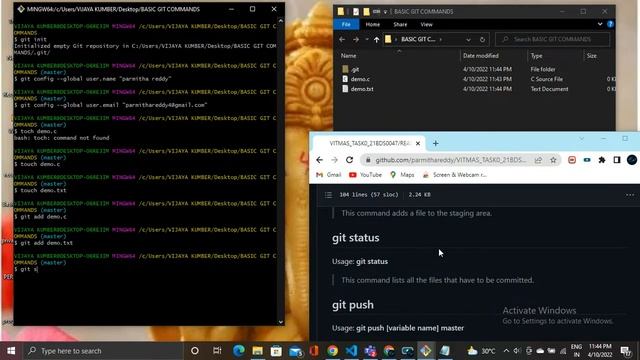Open File Explorer from taskbar
This screenshot has width=640, height=360.
257,351
